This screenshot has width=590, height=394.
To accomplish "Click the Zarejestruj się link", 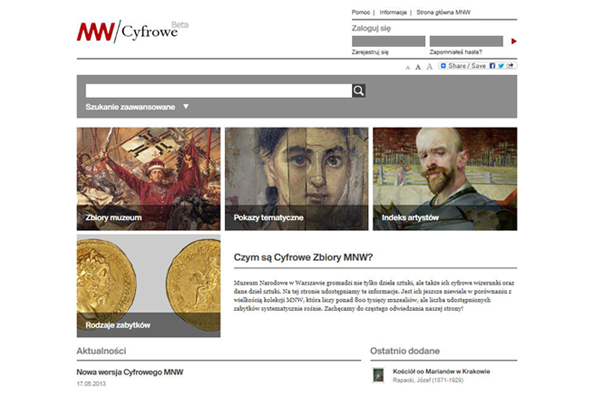I will [x=370, y=52].
